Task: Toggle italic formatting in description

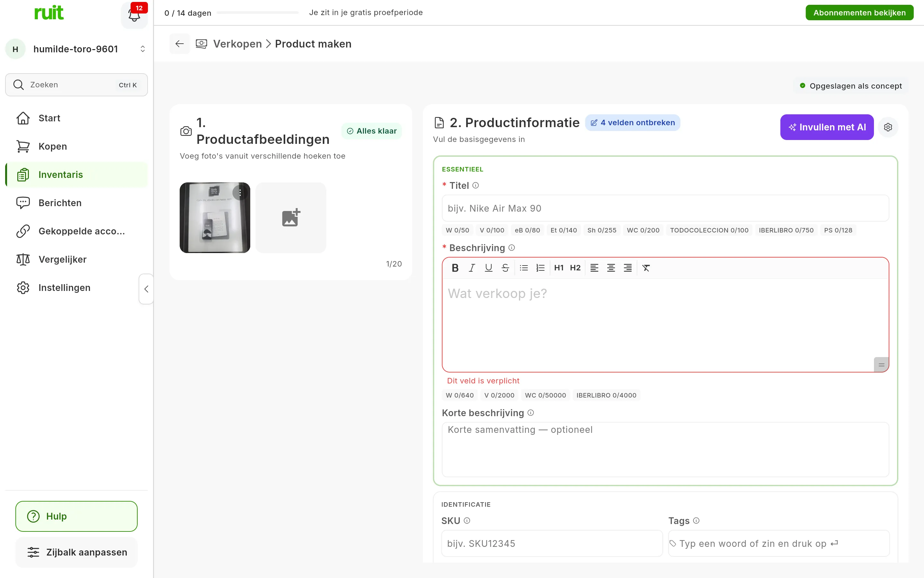Action: tap(472, 268)
